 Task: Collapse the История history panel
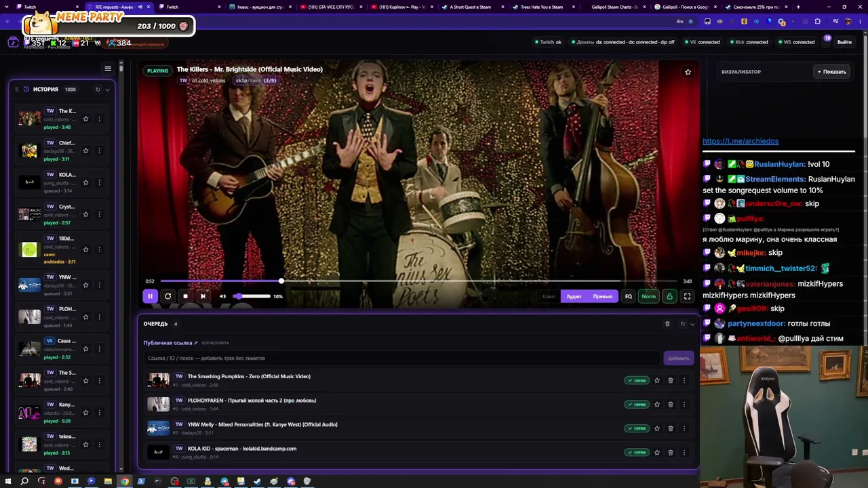[x=107, y=89]
